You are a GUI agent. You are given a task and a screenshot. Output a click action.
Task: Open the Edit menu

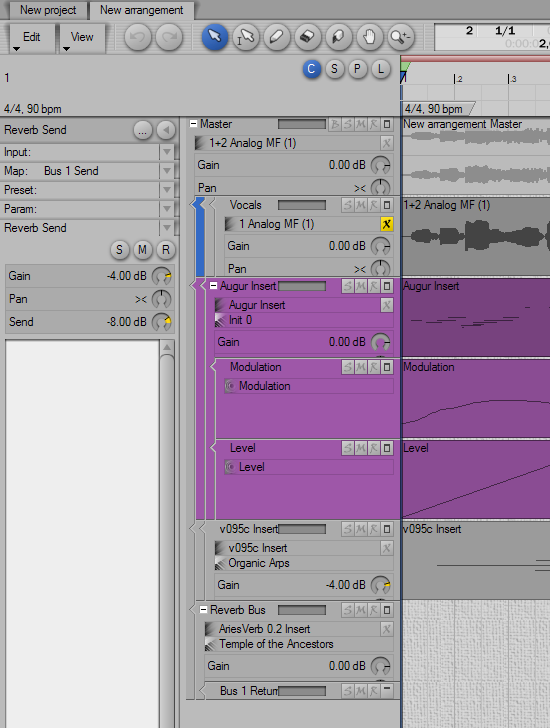tap(32, 37)
